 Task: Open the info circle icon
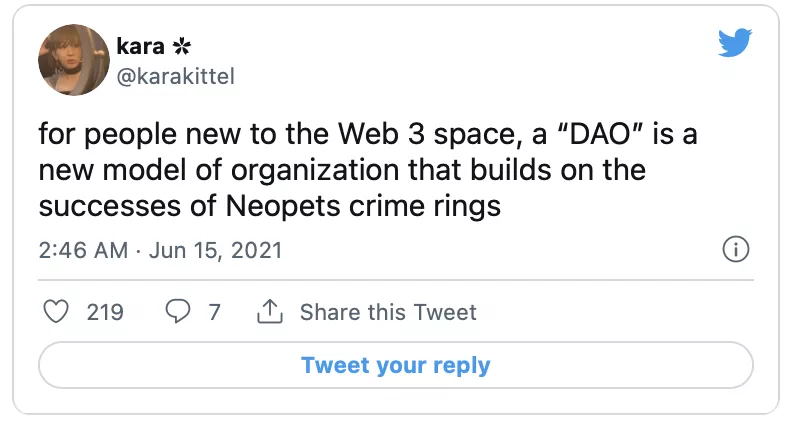(x=735, y=249)
